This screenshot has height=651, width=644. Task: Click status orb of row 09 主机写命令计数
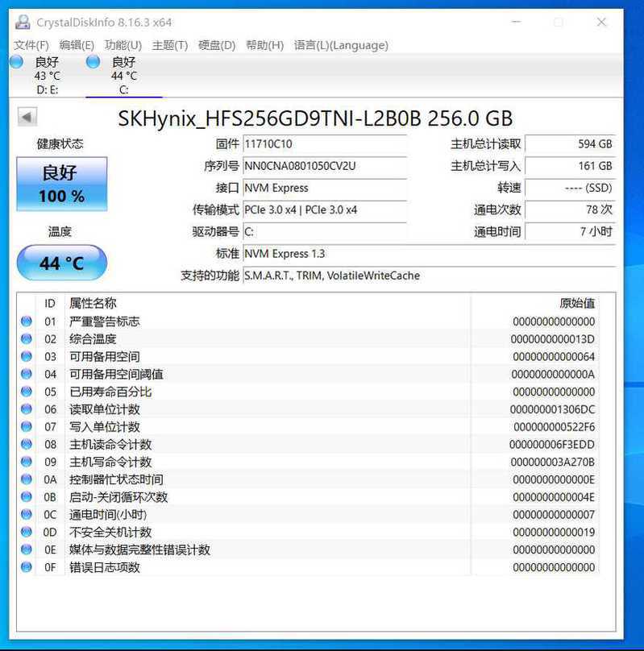click(x=27, y=462)
